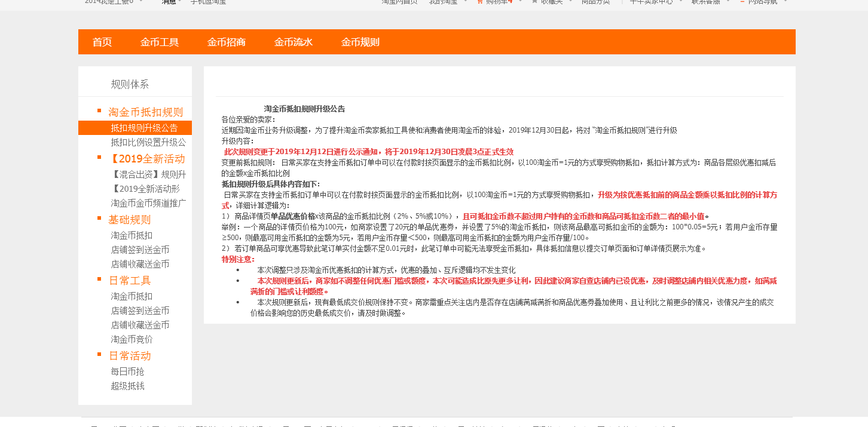This screenshot has height=427, width=868.
Task: Go to the 首页 tab
Action: coord(102,42)
